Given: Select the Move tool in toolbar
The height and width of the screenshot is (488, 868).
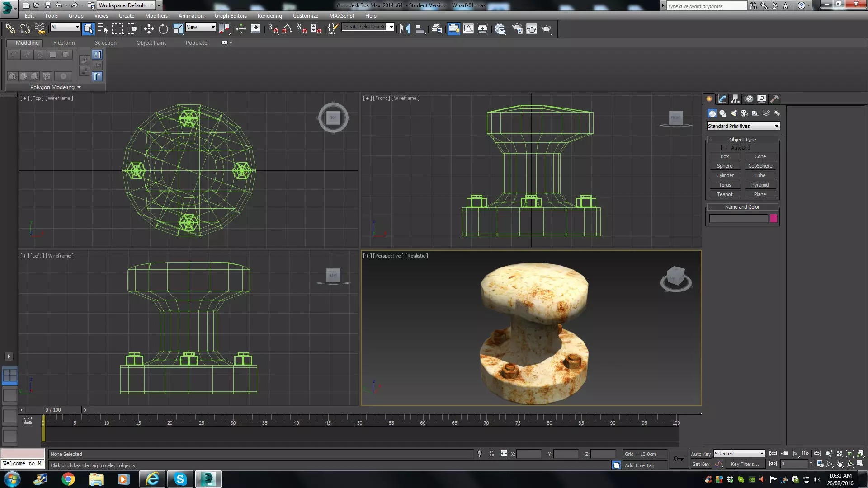Looking at the screenshot, I should 149,29.
